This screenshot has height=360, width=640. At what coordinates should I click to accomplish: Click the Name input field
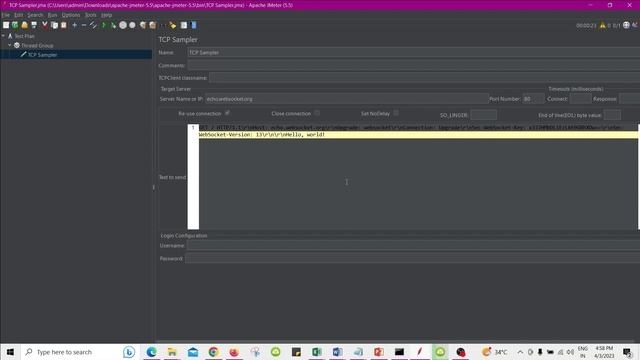(413, 52)
